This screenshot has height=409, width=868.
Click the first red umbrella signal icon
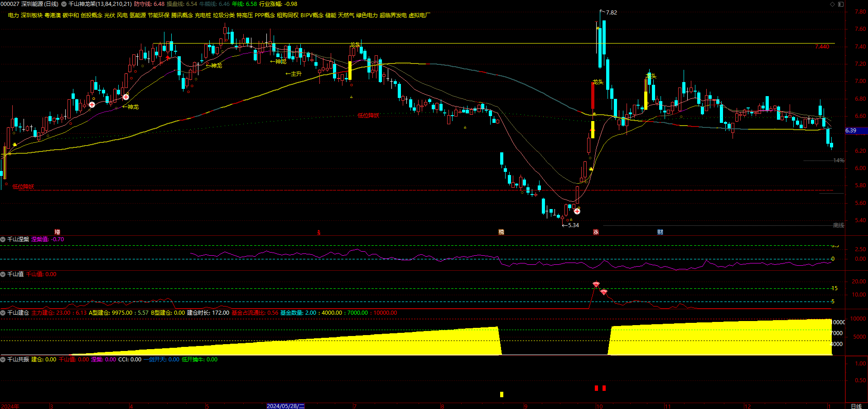point(596,285)
